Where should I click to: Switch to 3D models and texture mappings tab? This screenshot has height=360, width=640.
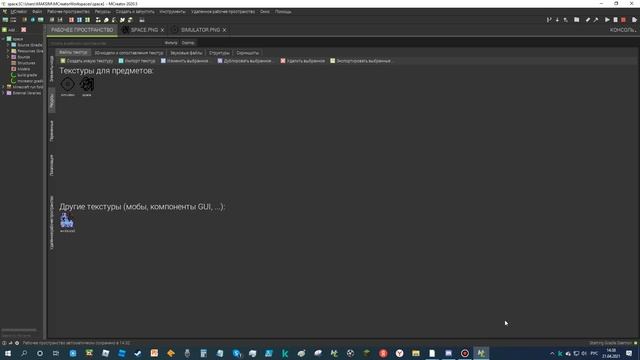[129, 53]
